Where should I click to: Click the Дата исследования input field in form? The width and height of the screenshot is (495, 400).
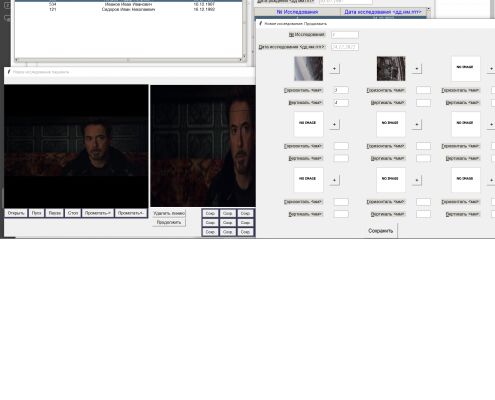[345, 47]
